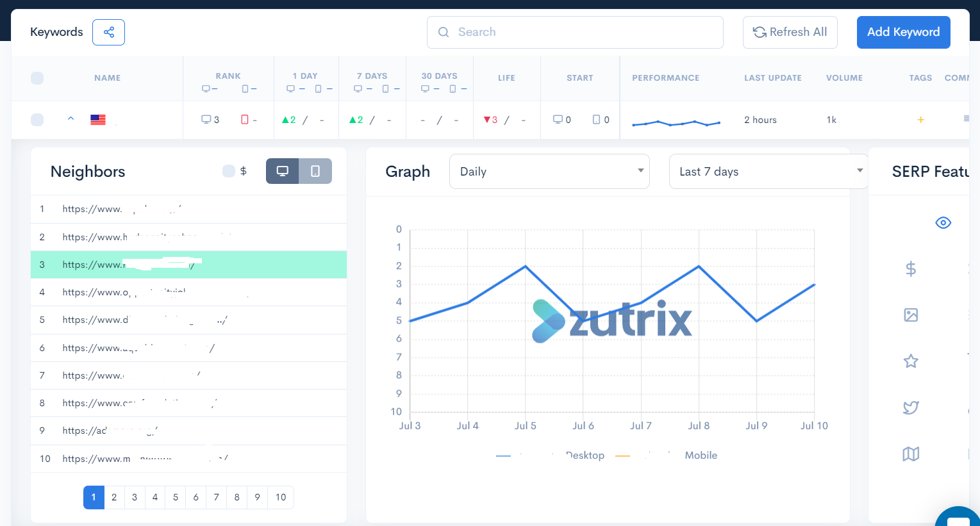980x526 pixels.
Task: Click the Refresh All button
Action: click(x=790, y=32)
